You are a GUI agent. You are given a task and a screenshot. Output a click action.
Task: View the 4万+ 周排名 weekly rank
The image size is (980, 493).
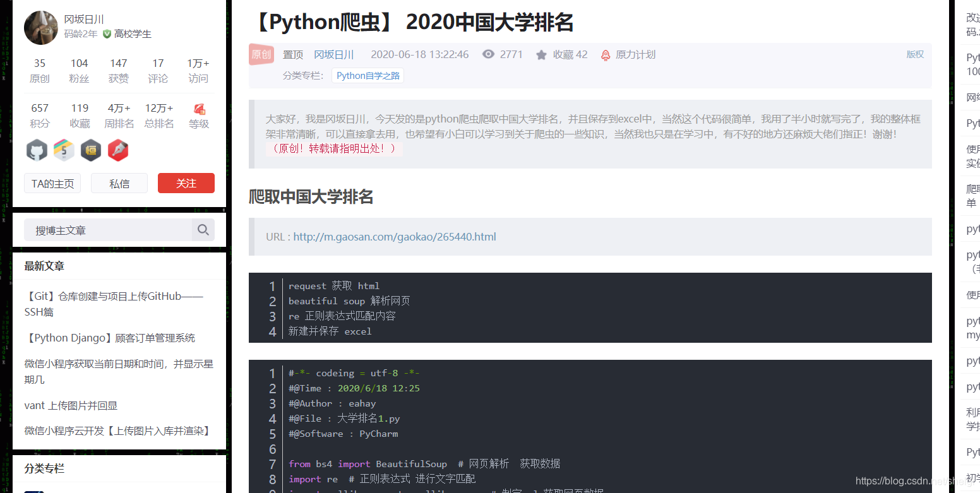119,116
